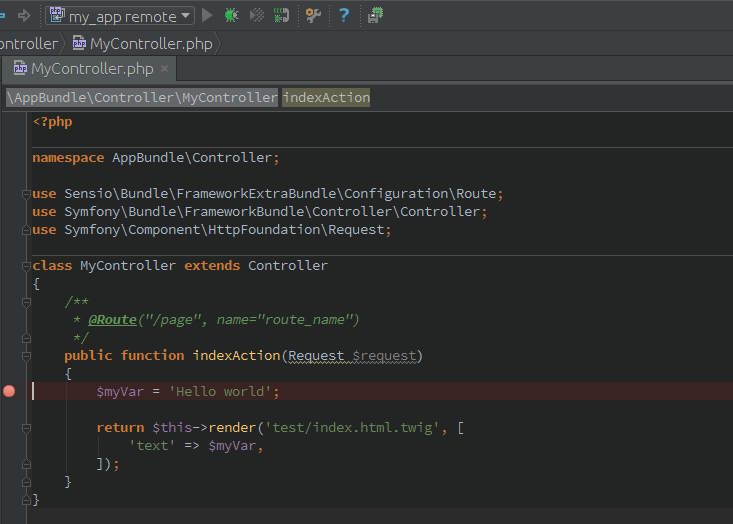733x524 pixels.
Task: Open Help with the question mark icon
Action: pos(344,15)
